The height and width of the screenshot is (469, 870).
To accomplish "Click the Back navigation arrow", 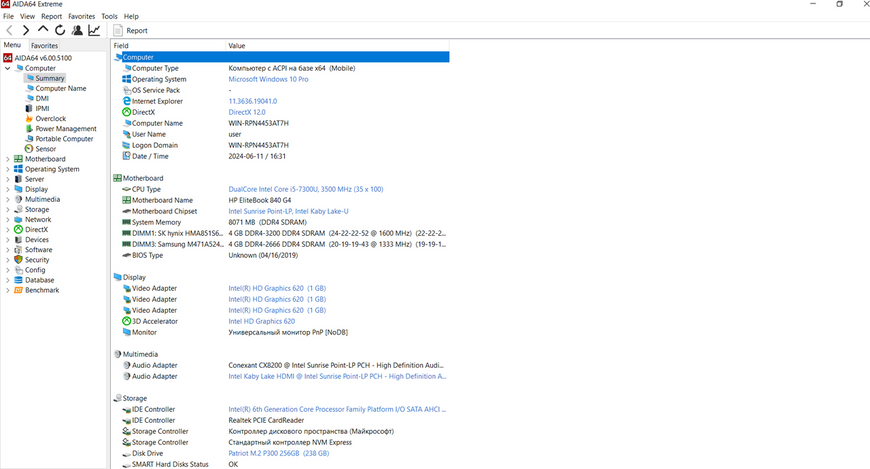I will (x=9, y=31).
